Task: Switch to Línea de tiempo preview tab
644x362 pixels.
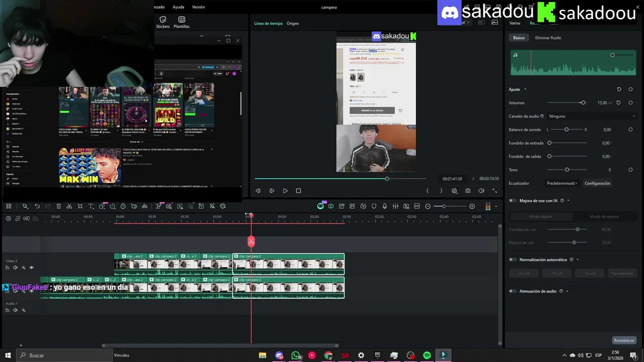Action: pos(268,24)
